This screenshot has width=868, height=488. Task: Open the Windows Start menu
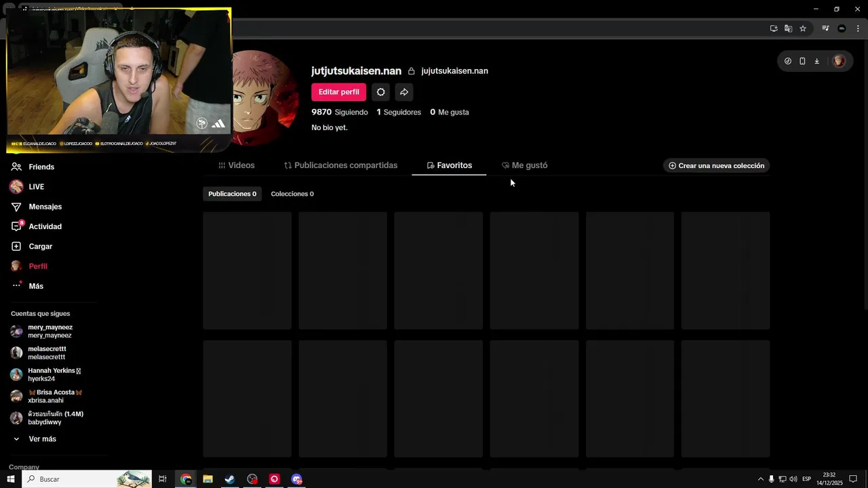11,479
